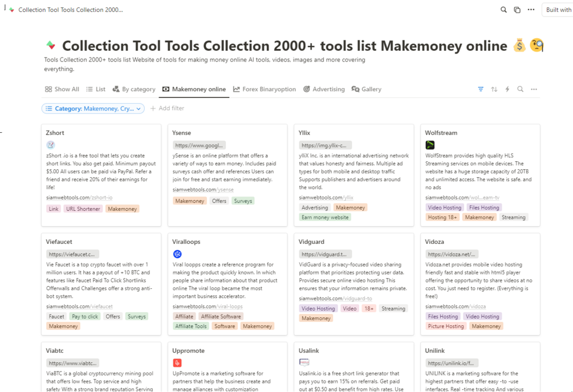Screen dimensions: 573x392
Task: Click the filter icon in database toolbar
Action: (x=481, y=89)
